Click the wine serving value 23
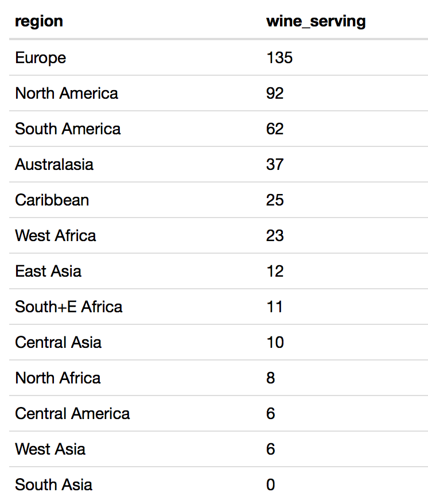Image resolution: width=428 pixels, height=504 pixels. (275, 236)
